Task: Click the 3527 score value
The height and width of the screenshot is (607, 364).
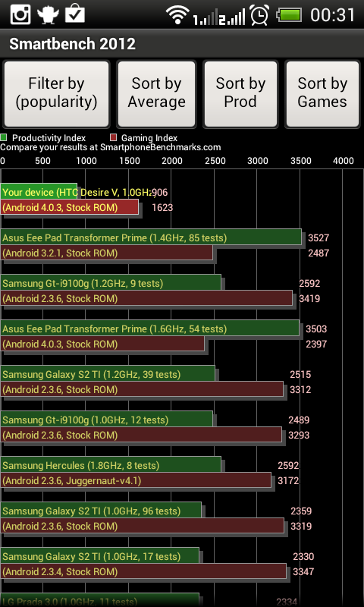Action: tap(318, 237)
